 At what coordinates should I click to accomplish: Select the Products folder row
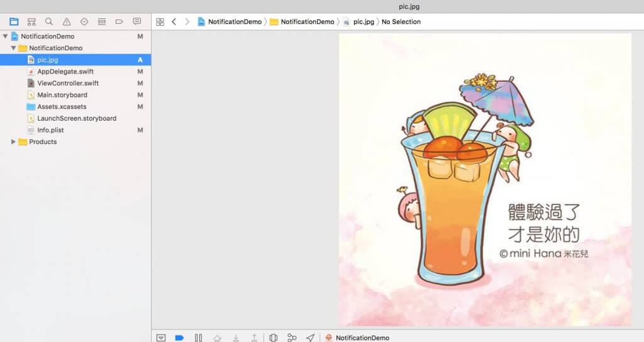tap(75, 141)
